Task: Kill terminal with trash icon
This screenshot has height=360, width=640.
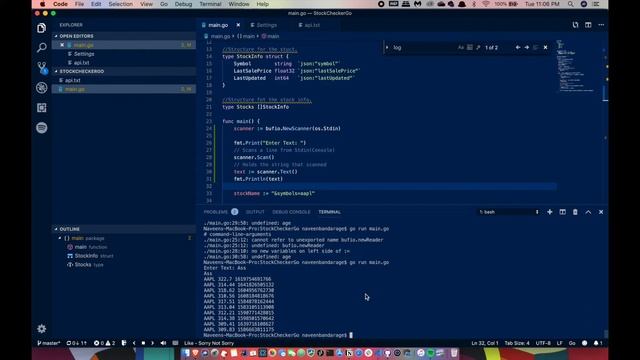Action: [575, 212]
